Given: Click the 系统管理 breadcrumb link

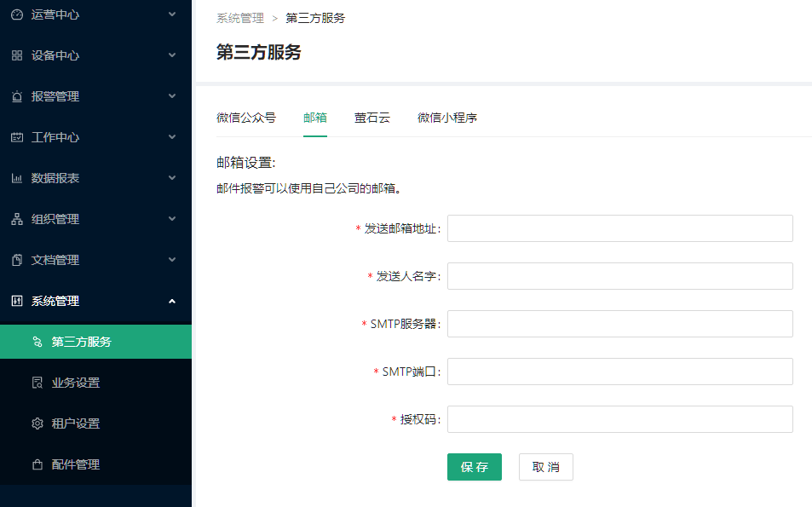Looking at the screenshot, I should (x=240, y=18).
